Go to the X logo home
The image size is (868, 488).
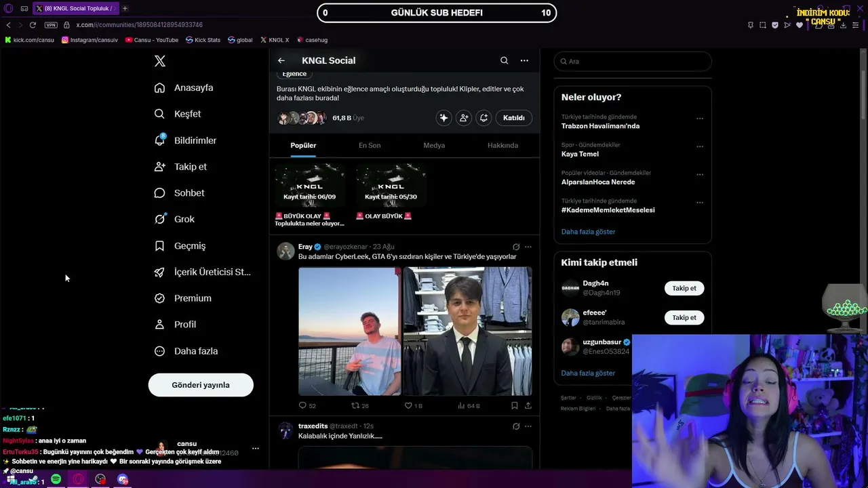(x=160, y=61)
